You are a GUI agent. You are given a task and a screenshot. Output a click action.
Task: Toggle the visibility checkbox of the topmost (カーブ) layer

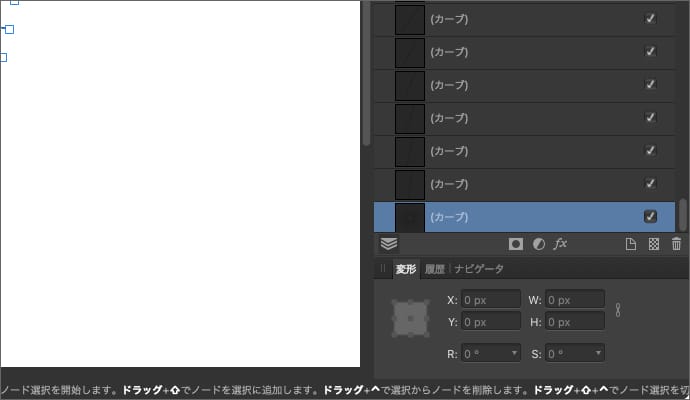pyautogui.click(x=650, y=19)
